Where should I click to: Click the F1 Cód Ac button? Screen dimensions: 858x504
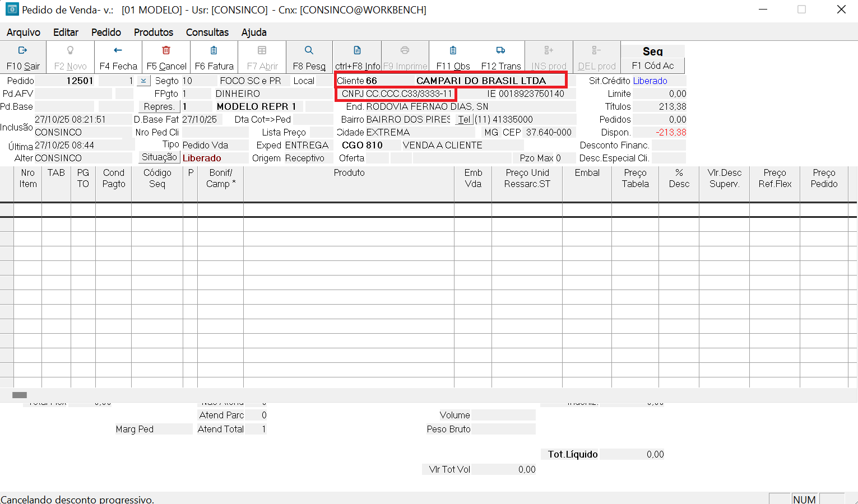click(653, 66)
